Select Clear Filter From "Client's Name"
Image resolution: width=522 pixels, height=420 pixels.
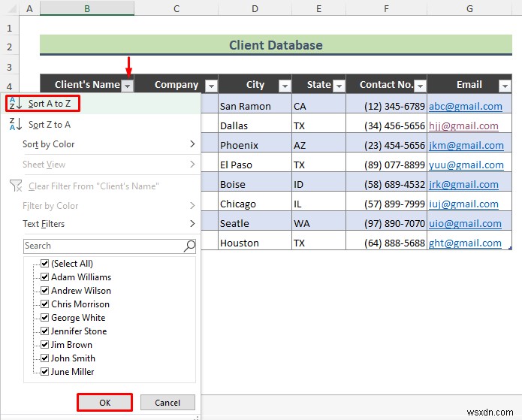[x=101, y=186]
